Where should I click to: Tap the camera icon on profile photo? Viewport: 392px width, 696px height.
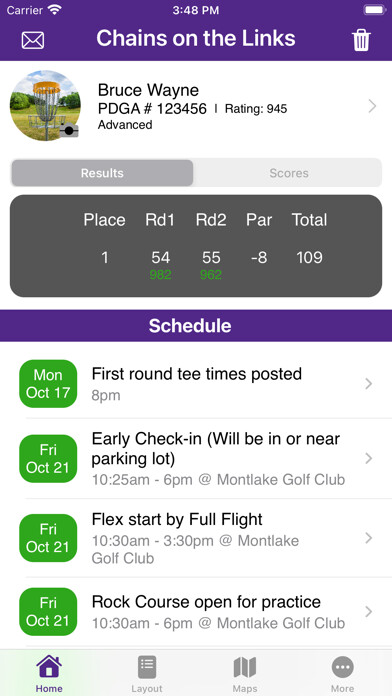tap(69, 130)
